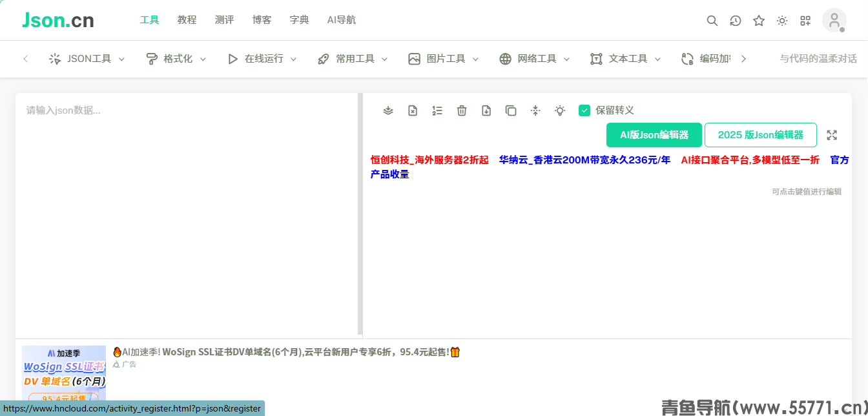Open the QR code apps grid icon
The image size is (868, 416).
tap(805, 21)
